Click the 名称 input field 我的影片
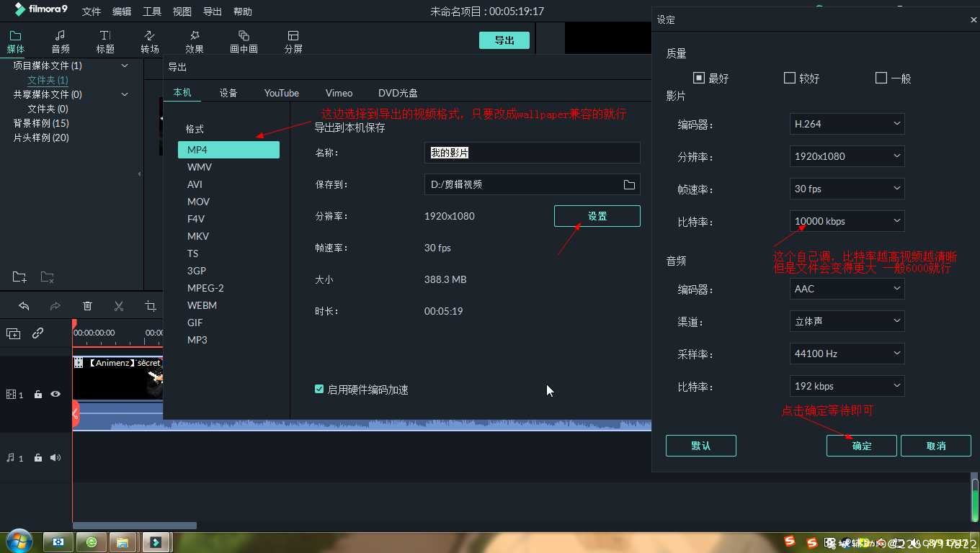 [x=532, y=153]
